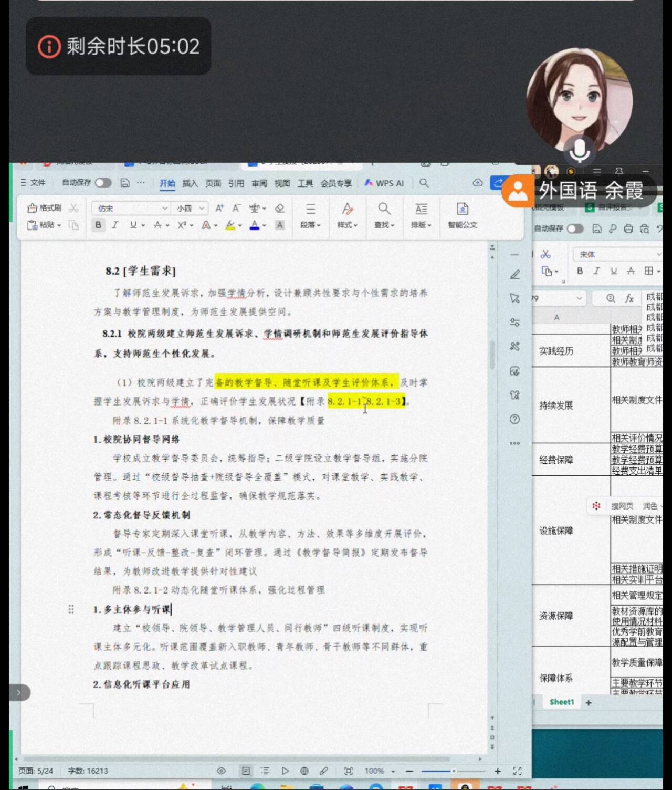Viewport: 672px width, 790px height.
Task: Toggle bold formatting in the WPS ribbon
Action: (98, 225)
